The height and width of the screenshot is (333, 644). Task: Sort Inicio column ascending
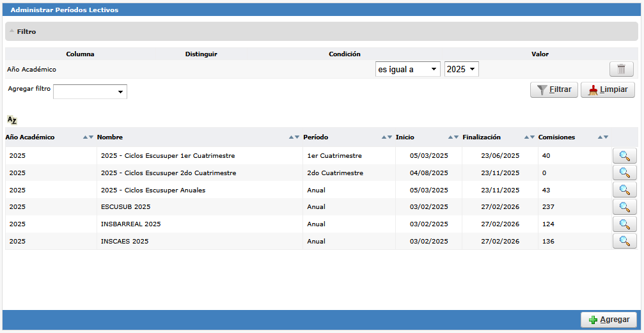click(x=451, y=137)
